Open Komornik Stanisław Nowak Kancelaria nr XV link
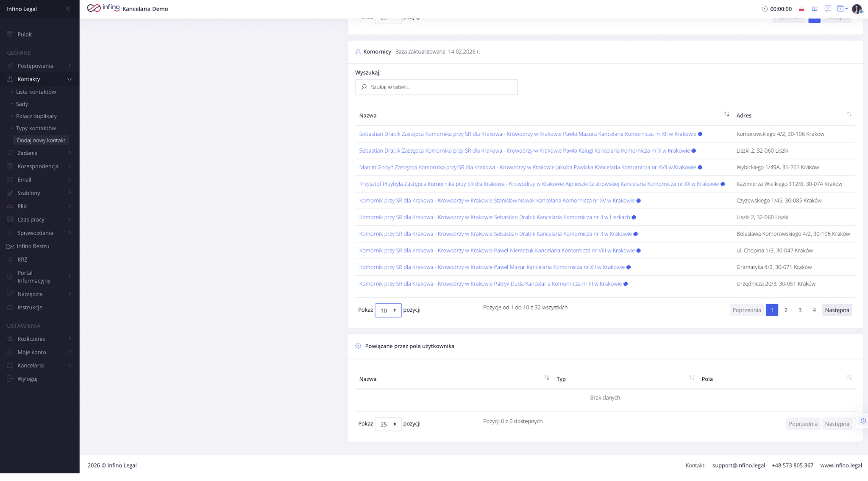 pos(497,201)
